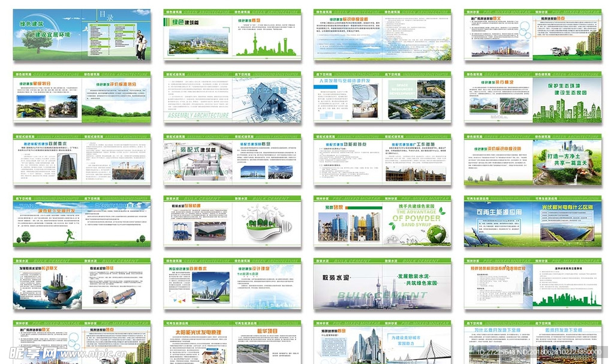Open the 地下空间篇 house blueprint spread

click(232, 98)
